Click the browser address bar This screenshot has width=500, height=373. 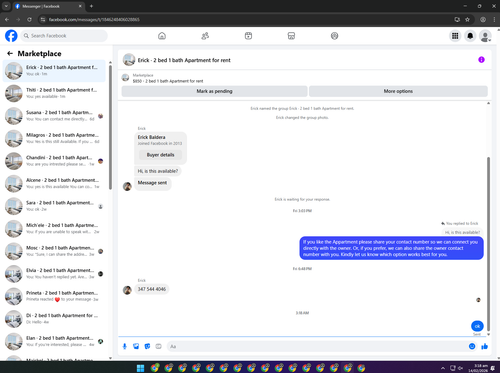tap(247, 20)
